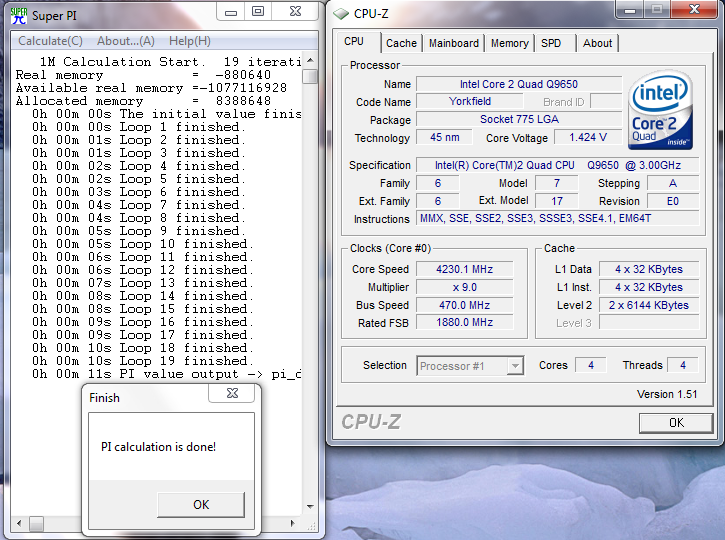The width and height of the screenshot is (725, 540).
Task: Click the horizontal scrollbar right arrow in Super PI
Action: (x=292, y=523)
